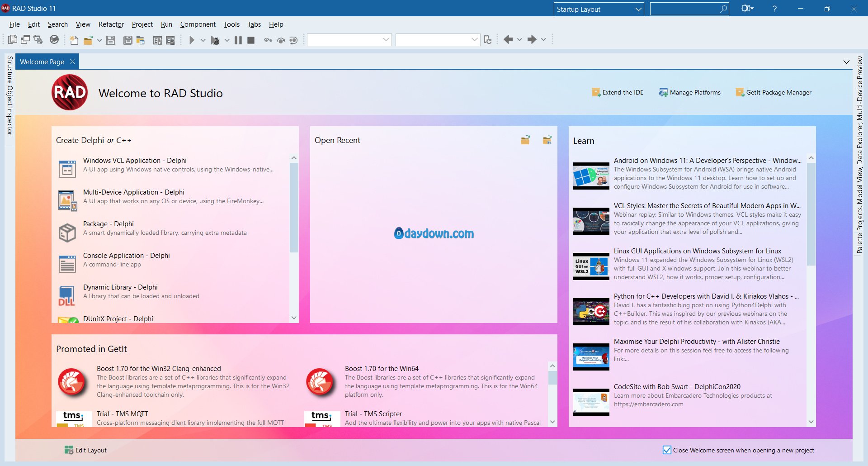Image resolution: width=868 pixels, height=466 pixels.
Task: Click first folder icon in Open Recent
Action: (525, 140)
